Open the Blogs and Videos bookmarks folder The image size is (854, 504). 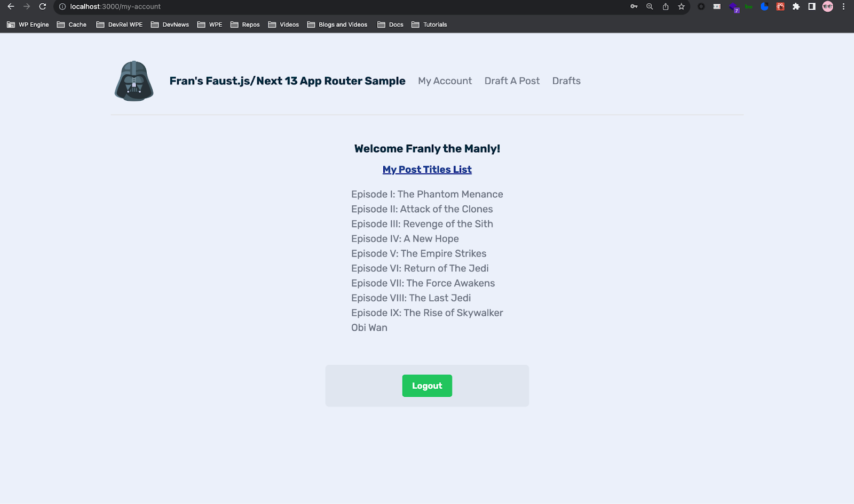coord(337,25)
